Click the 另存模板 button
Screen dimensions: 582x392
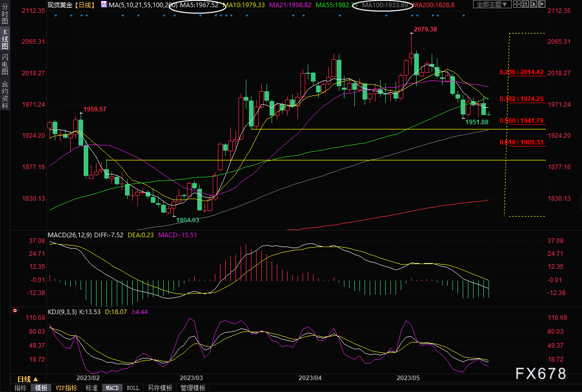pos(160,388)
